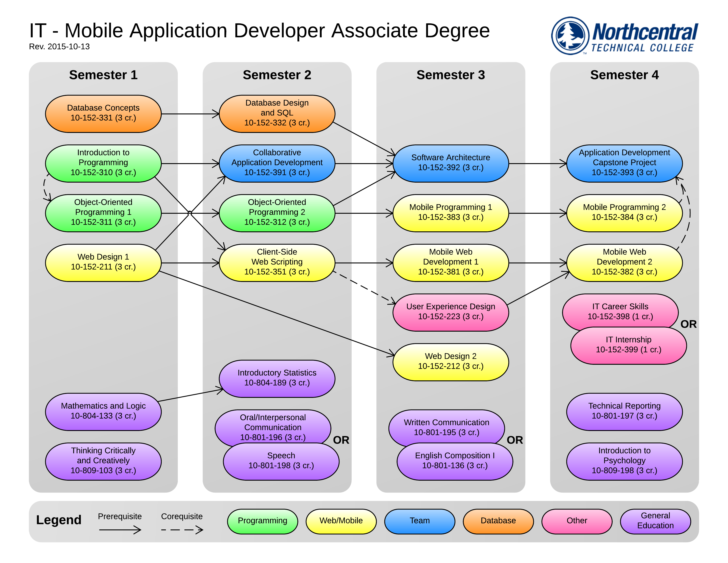The height and width of the screenshot is (563, 728).
Task: Click the dashed Corequisite arrow in legend
Action: tap(182, 529)
